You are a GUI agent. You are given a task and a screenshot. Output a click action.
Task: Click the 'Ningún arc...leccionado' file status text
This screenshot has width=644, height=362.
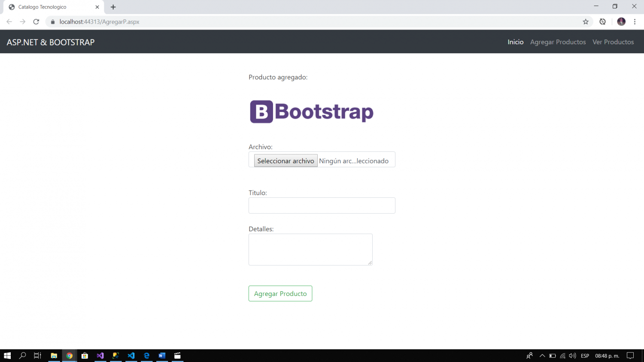tap(354, 161)
